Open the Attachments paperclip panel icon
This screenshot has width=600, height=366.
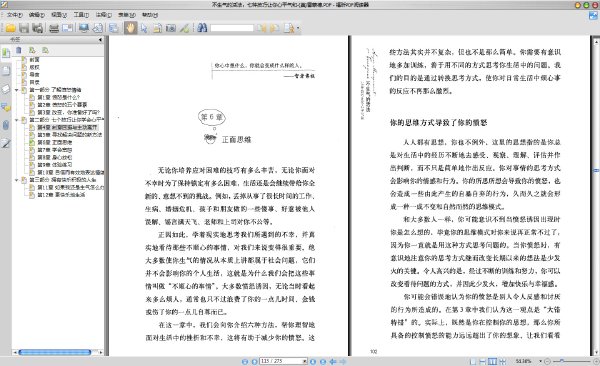click(x=6, y=125)
